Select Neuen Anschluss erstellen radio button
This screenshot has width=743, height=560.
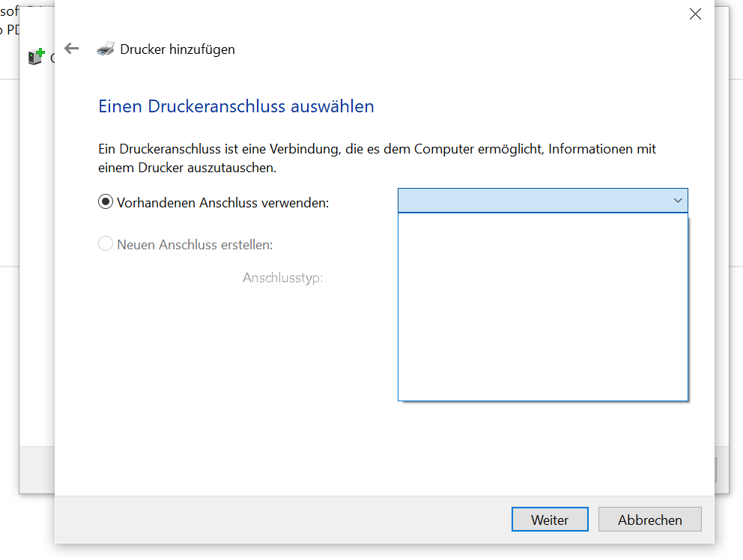tap(105, 244)
